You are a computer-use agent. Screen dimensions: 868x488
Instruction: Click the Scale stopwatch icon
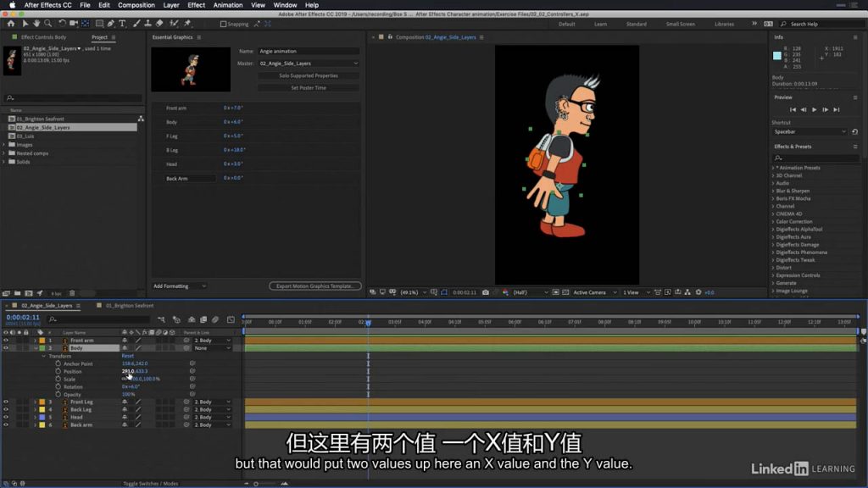(58, 379)
